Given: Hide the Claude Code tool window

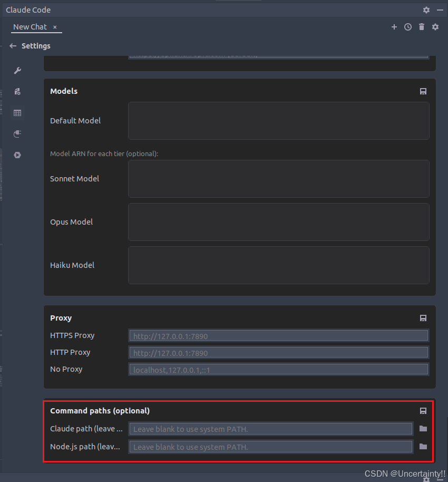Looking at the screenshot, I should pos(440,10).
